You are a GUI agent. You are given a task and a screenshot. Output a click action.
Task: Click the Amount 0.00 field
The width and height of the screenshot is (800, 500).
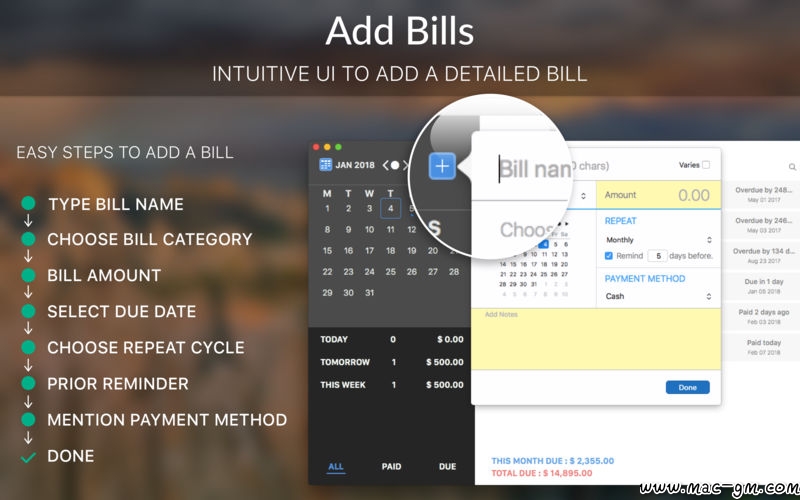coord(658,195)
